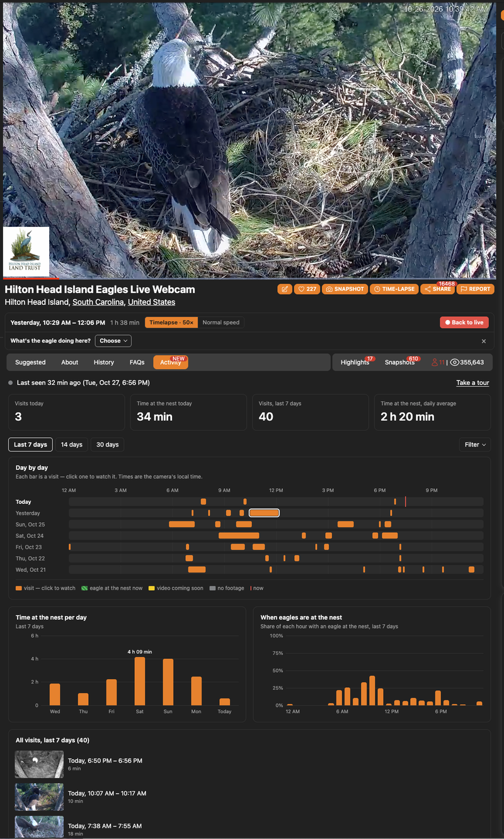Click the eagle webcam video player

[249, 139]
